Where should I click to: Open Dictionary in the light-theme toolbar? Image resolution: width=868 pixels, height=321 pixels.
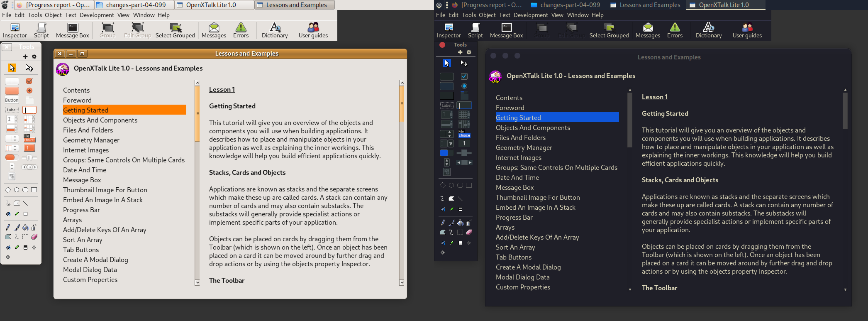click(x=275, y=30)
